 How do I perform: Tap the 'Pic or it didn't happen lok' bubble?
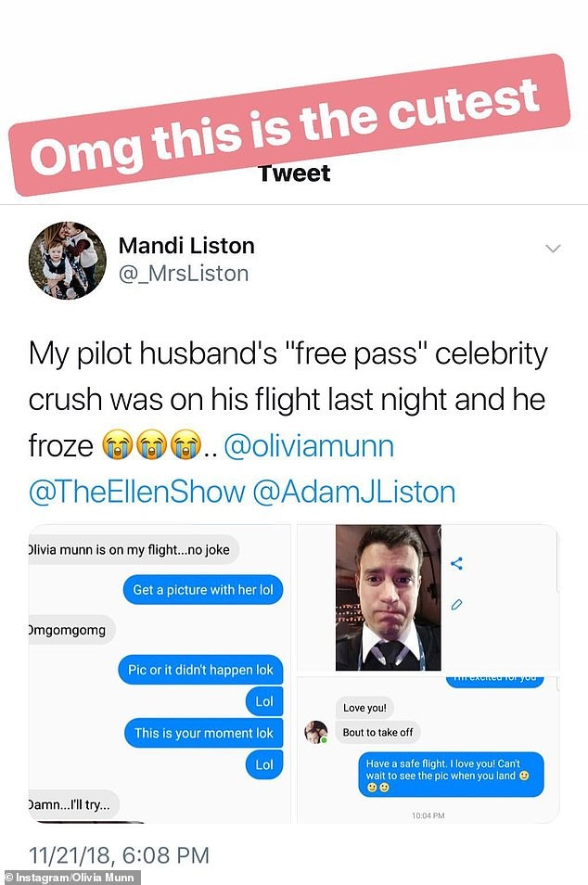coord(200,670)
